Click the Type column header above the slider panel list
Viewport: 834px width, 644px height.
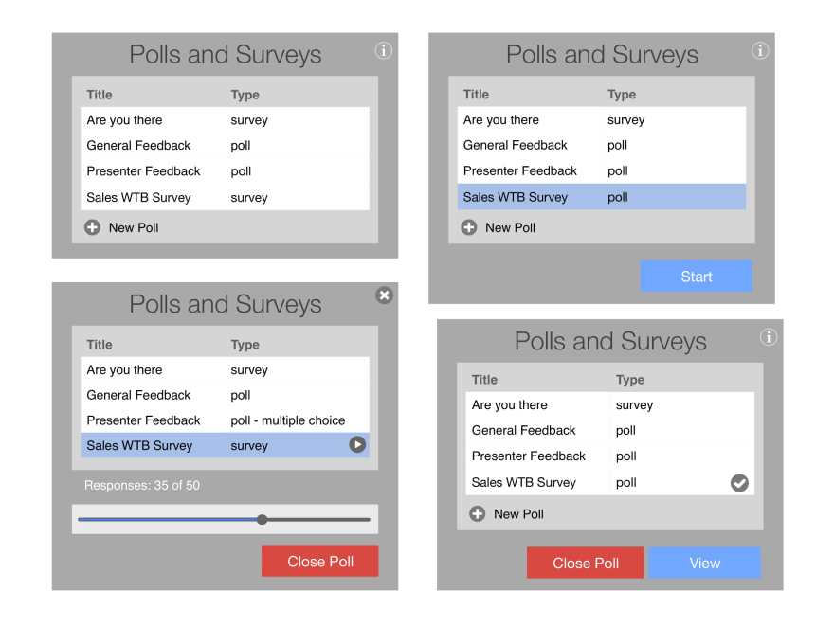tap(245, 345)
